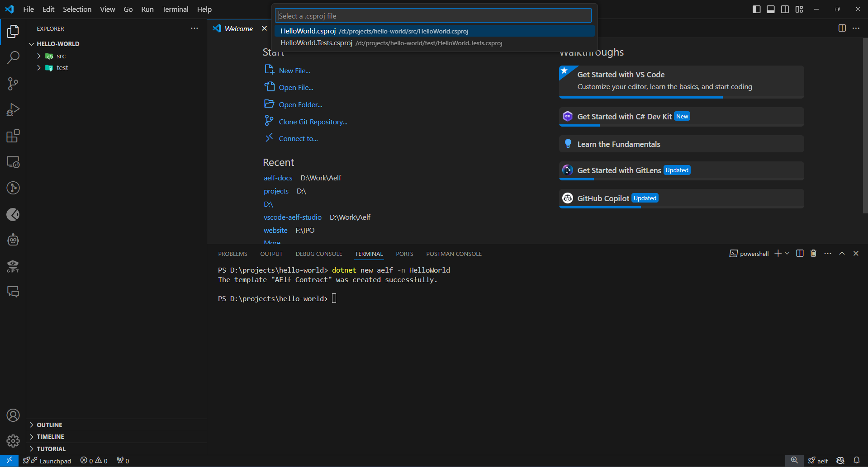The height and width of the screenshot is (467, 868).
Task: Open the GPT activity bar icon
Action: pos(13,266)
